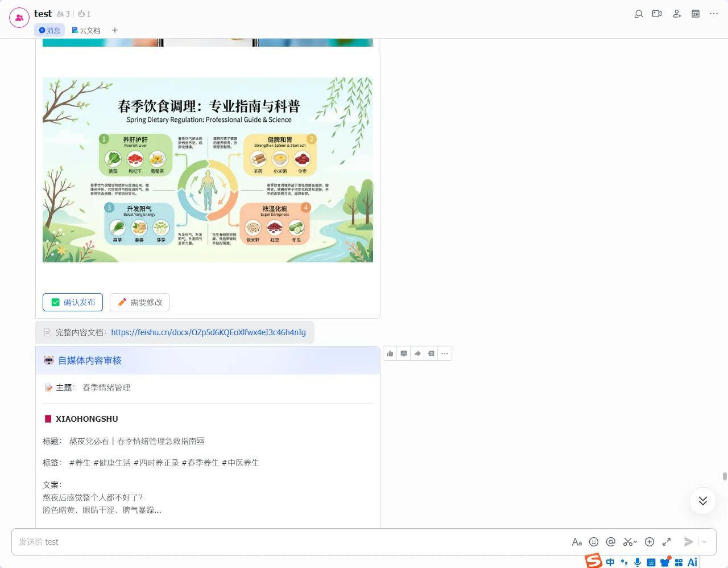Toggle Chinese punctuation mode

[624, 562]
